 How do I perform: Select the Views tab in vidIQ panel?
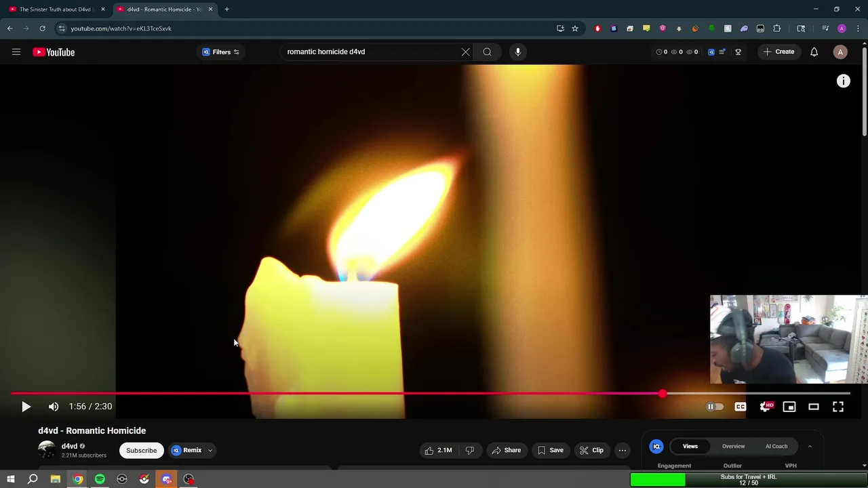pos(690,446)
